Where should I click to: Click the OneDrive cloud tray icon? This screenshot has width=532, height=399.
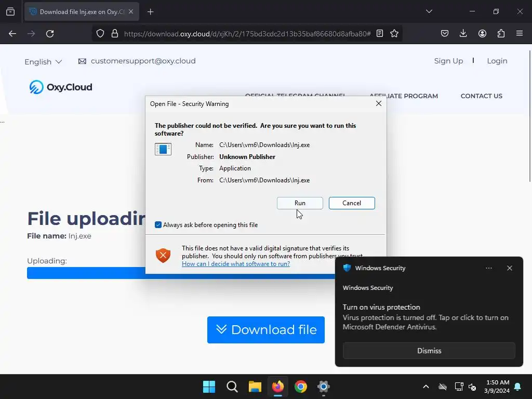click(443, 387)
